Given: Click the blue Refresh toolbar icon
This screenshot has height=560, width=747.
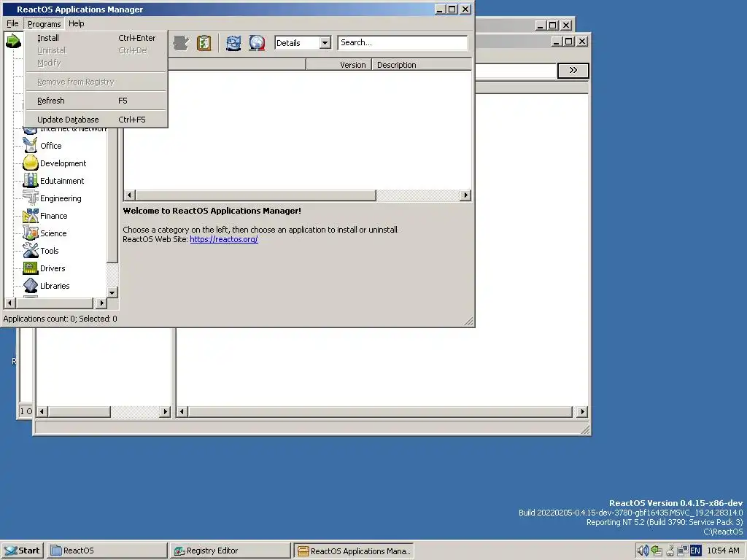Looking at the screenshot, I should coord(233,43).
